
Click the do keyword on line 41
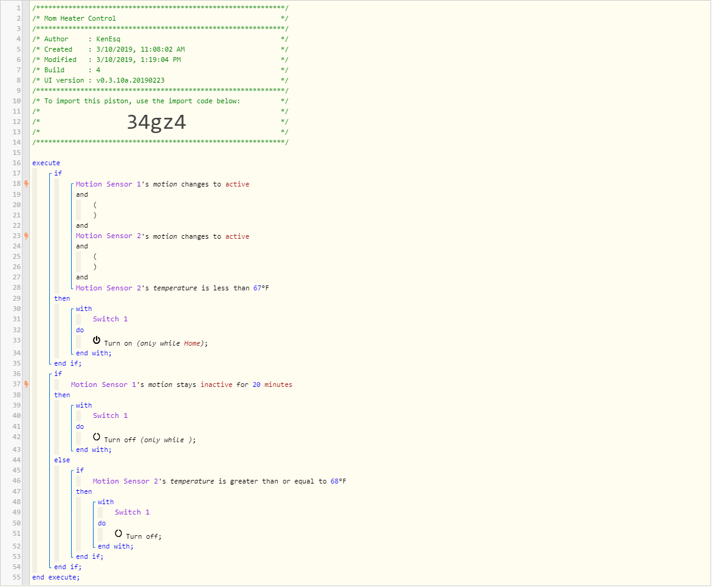[x=80, y=427]
